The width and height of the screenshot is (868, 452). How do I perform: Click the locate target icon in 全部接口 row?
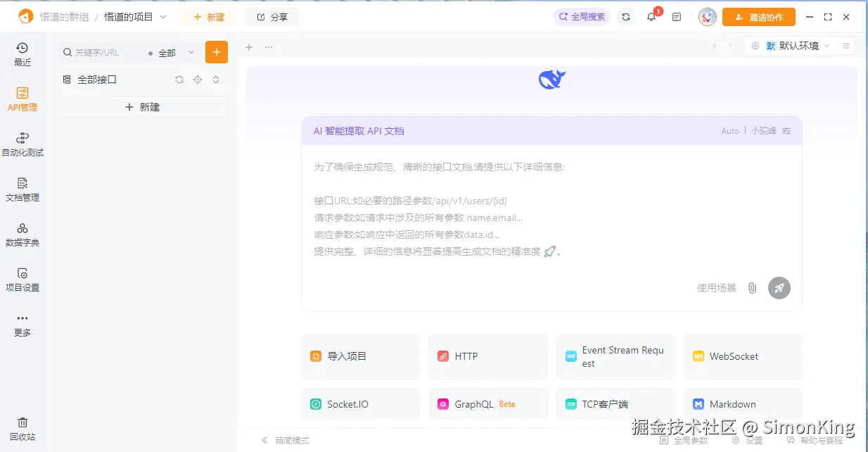(x=198, y=80)
